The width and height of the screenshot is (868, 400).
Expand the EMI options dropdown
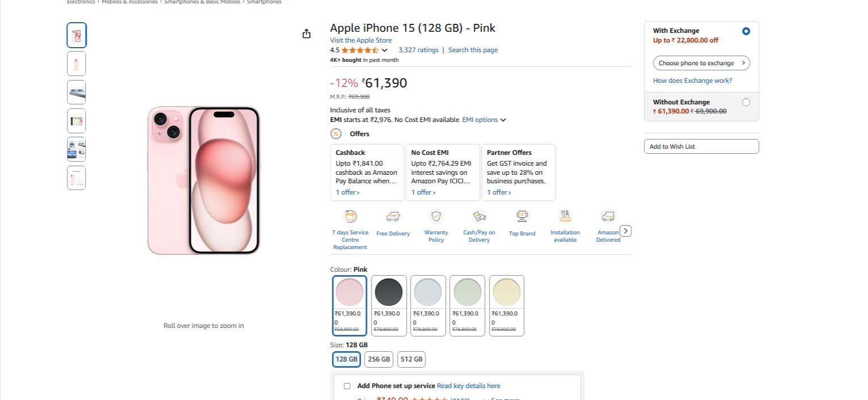pos(484,120)
